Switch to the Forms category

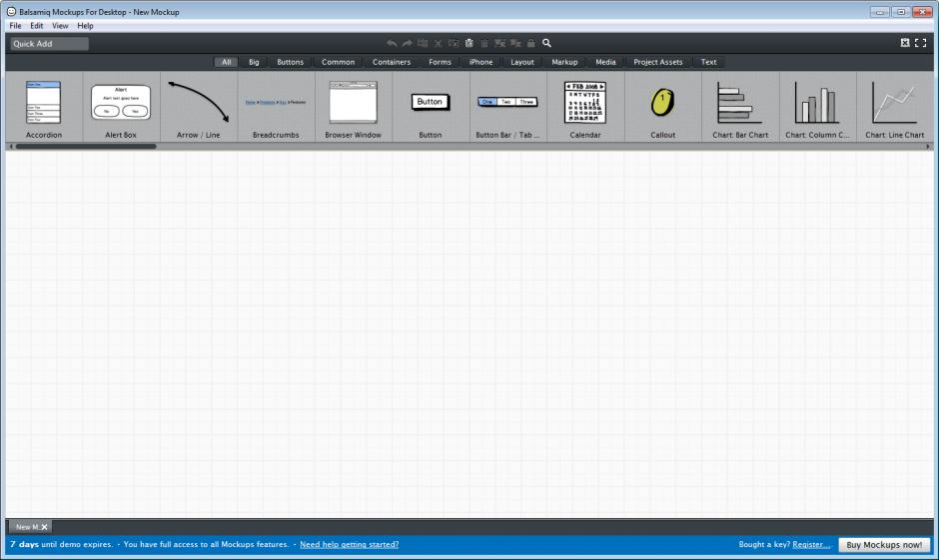point(441,62)
